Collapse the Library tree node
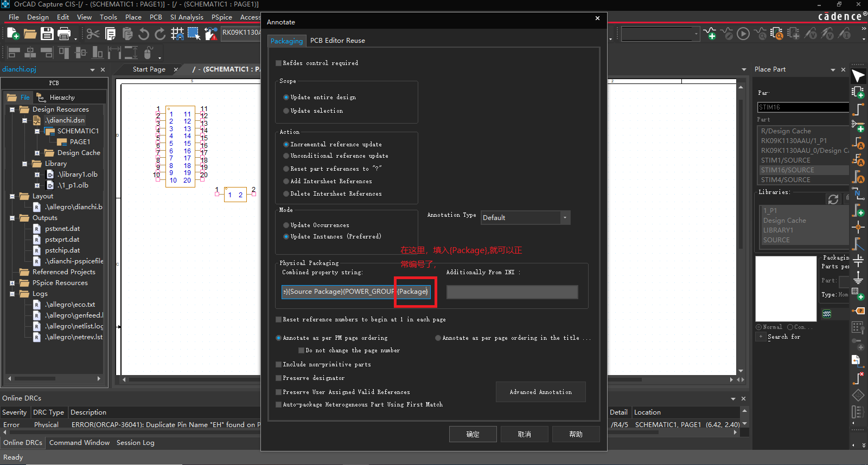Screen dimensions: 868x465 click(x=24, y=164)
